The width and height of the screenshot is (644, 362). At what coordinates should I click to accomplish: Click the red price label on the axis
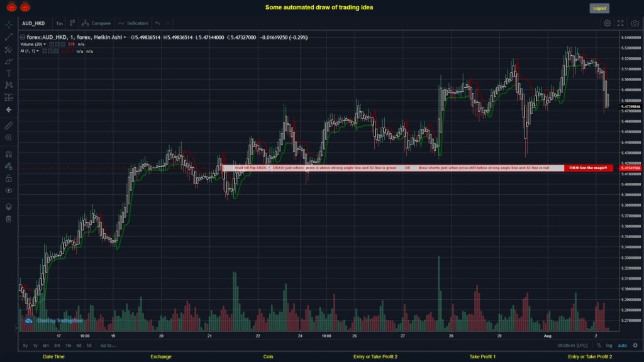(630, 168)
